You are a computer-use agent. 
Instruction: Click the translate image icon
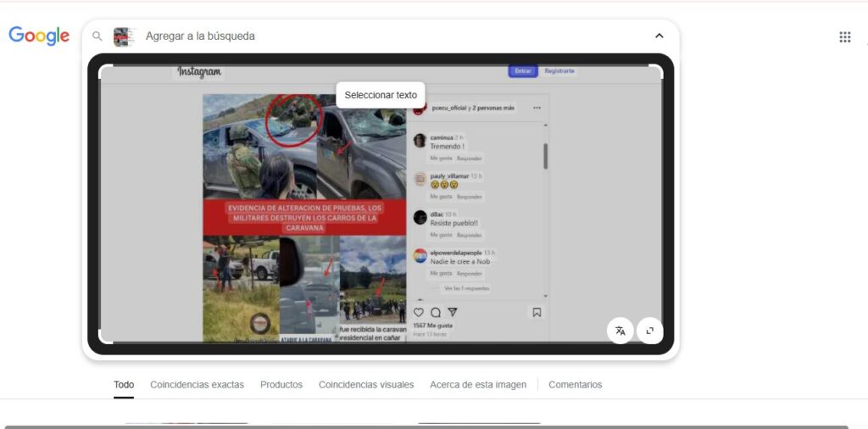[x=620, y=331]
